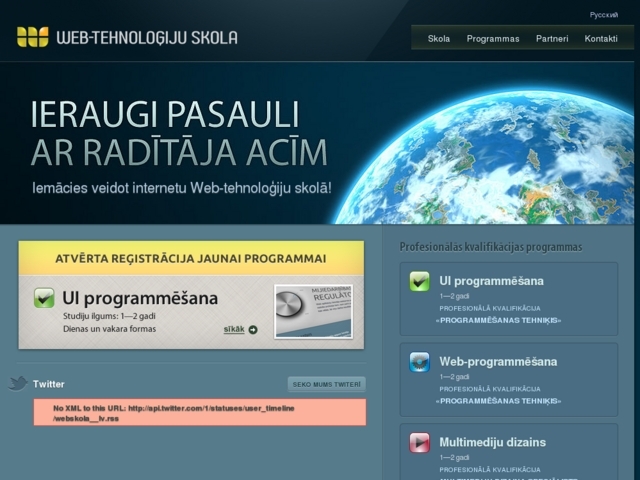The height and width of the screenshot is (480, 640).
Task: Click the yellow Web-tehnoloģiju skola logo icon
Action: click(x=33, y=37)
